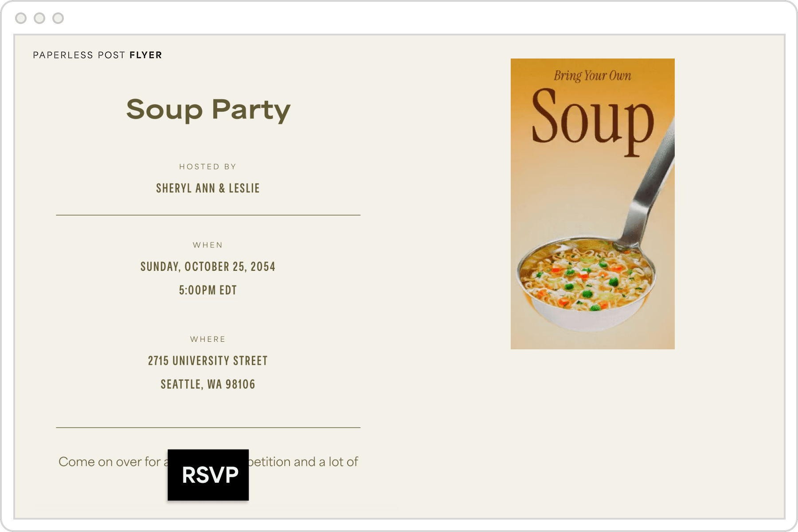The image size is (798, 532).
Task: Click the RSVP button
Action: pyautogui.click(x=208, y=475)
